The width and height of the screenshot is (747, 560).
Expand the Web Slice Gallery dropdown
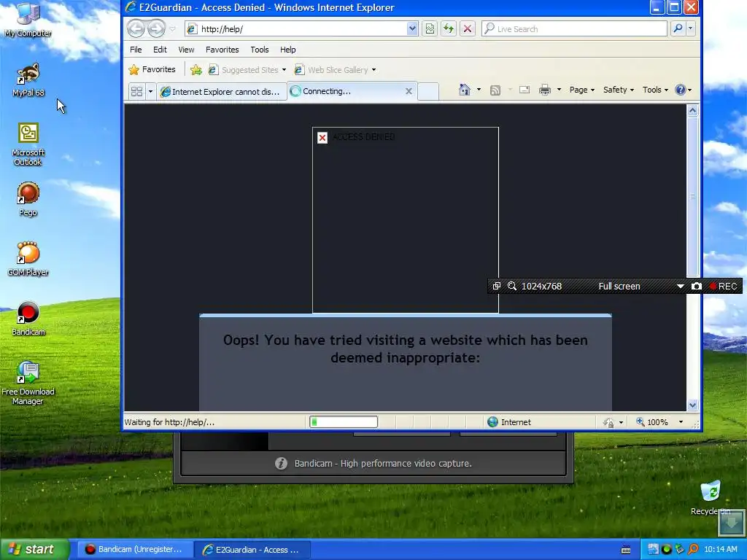tap(373, 70)
